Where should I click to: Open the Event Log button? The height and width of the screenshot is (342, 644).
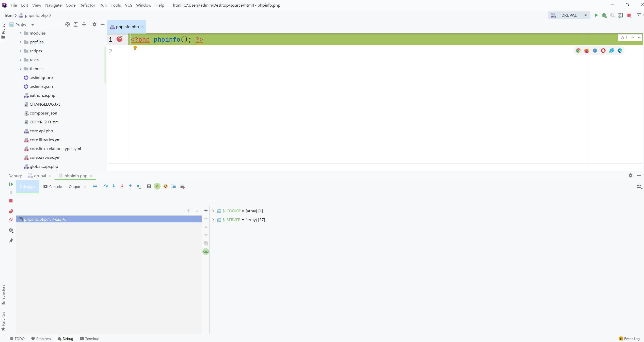click(x=629, y=338)
